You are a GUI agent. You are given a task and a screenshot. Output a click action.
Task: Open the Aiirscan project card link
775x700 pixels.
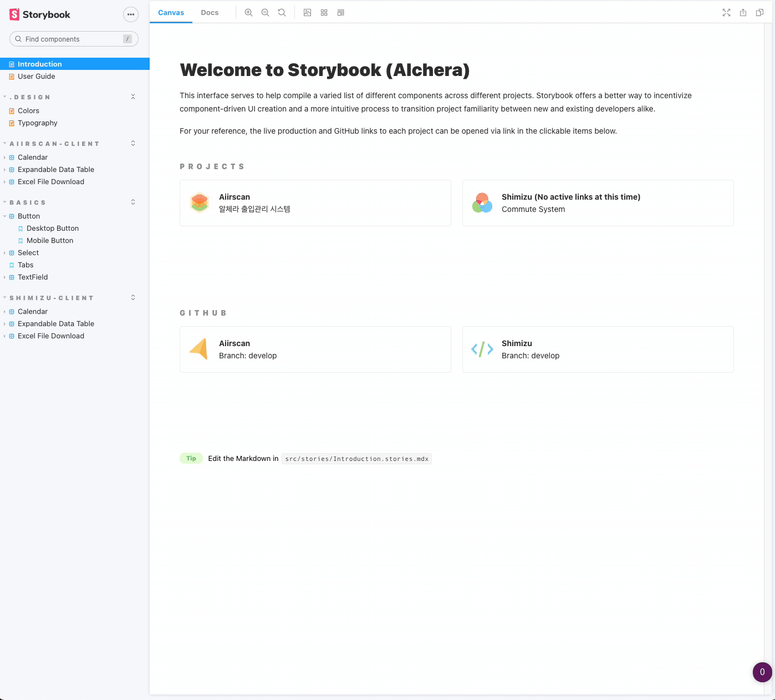point(315,203)
